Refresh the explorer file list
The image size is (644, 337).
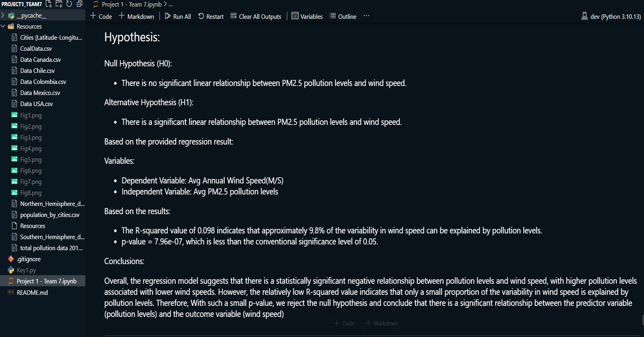[69, 4]
